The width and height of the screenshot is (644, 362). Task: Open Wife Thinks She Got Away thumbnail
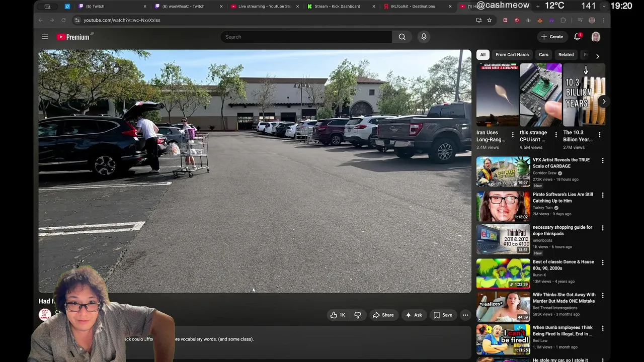503,306
